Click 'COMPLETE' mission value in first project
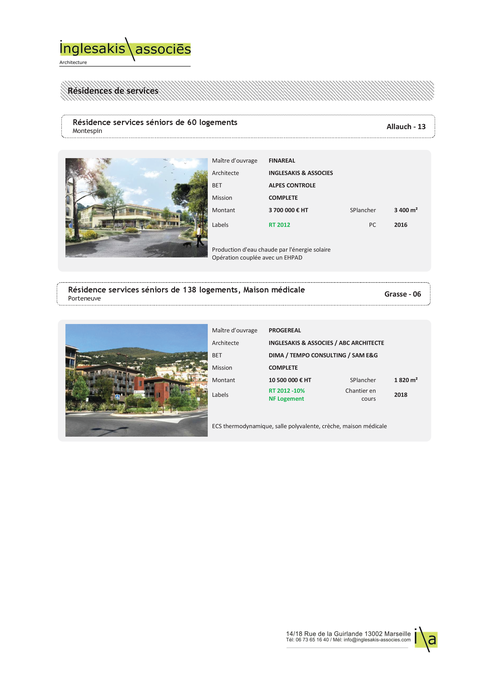 pos(283,197)
